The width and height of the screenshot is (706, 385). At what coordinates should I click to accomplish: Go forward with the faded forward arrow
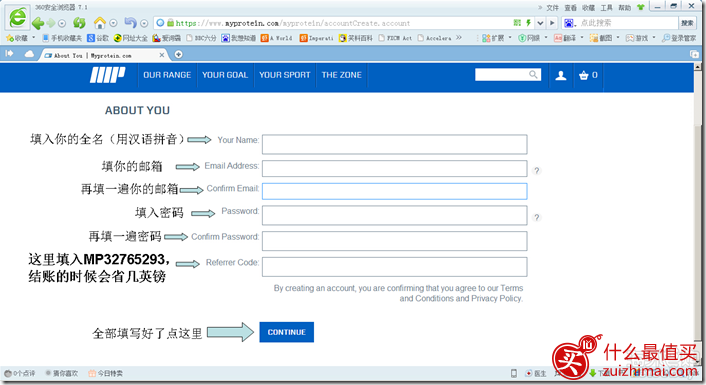[51, 23]
